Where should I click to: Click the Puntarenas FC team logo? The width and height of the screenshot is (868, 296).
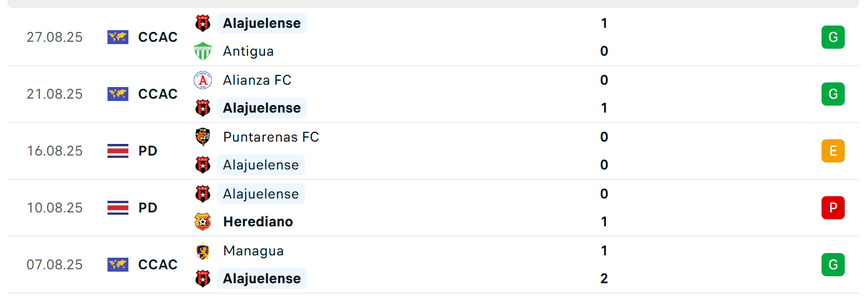pyautogui.click(x=203, y=137)
